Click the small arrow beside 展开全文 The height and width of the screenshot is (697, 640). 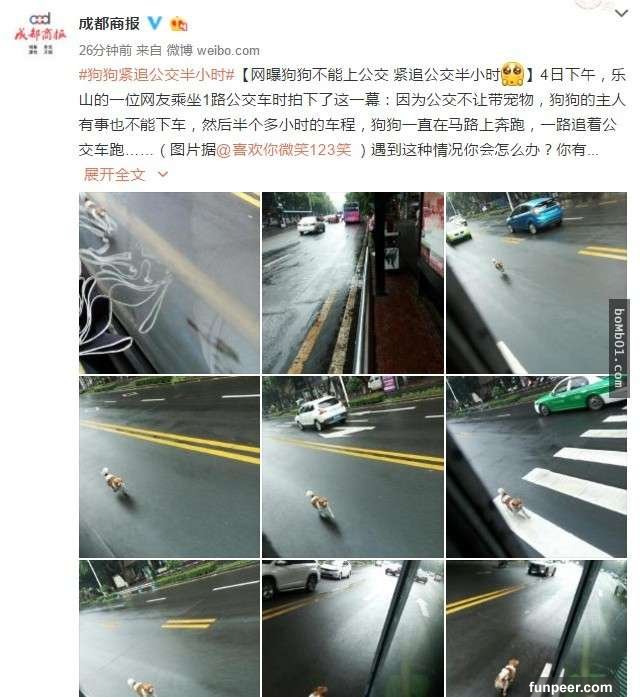[163, 174]
